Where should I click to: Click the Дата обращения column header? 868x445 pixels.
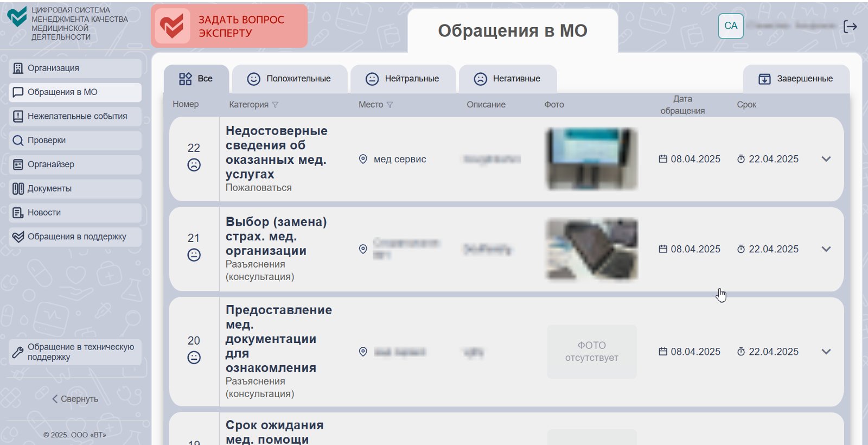click(682, 105)
